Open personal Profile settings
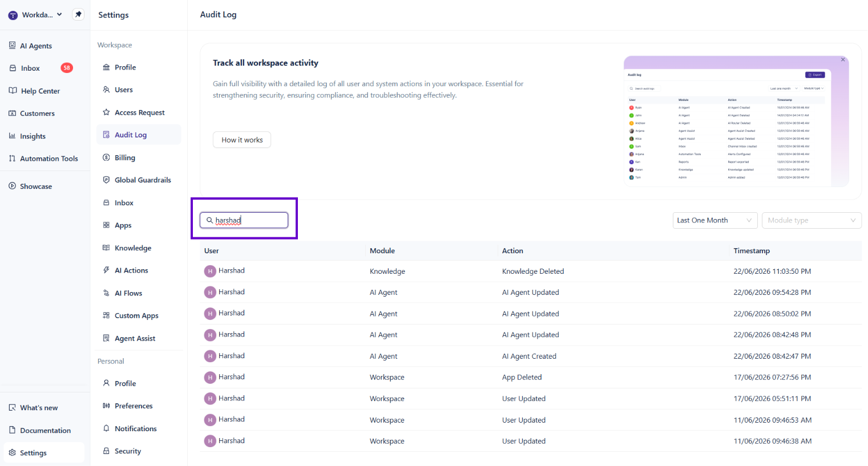 125,383
